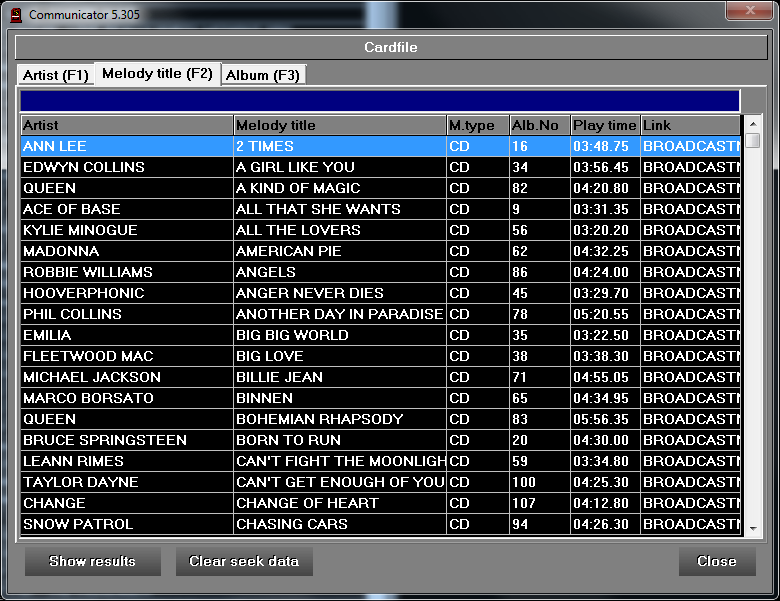780x601 pixels.
Task: Select the CHANGE OF HEART title
Action: click(307, 503)
